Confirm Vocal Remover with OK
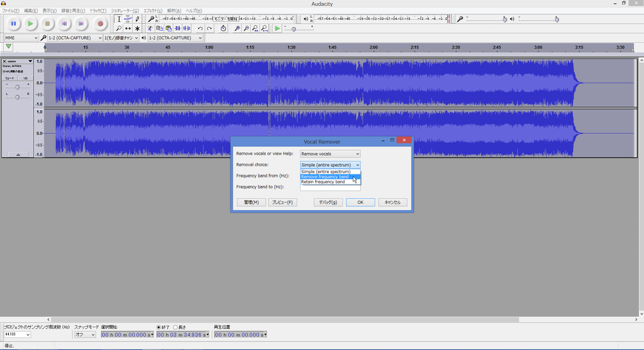This screenshot has width=644, height=350. 360,202
